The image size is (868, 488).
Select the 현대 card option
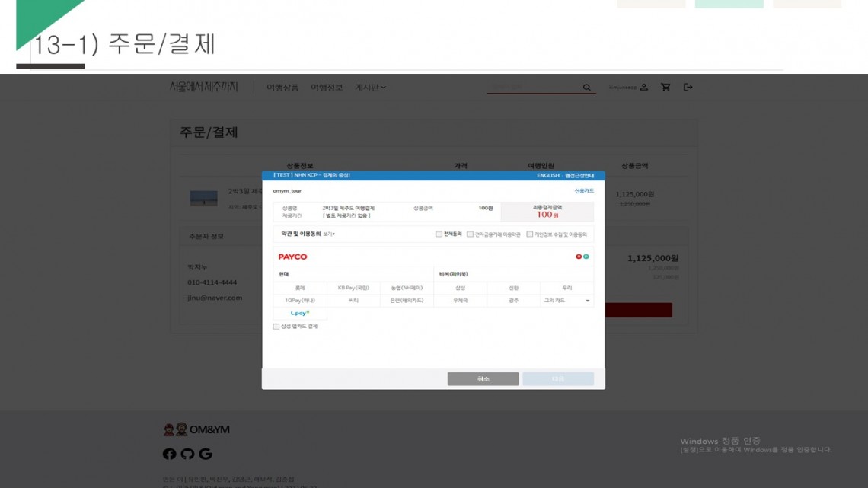353,274
